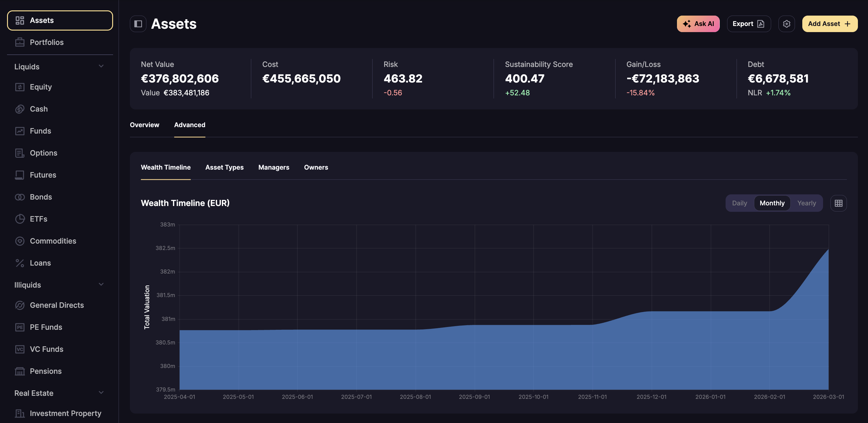Click the Funds chart icon
The width and height of the screenshot is (868, 423).
[x=20, y=131]
